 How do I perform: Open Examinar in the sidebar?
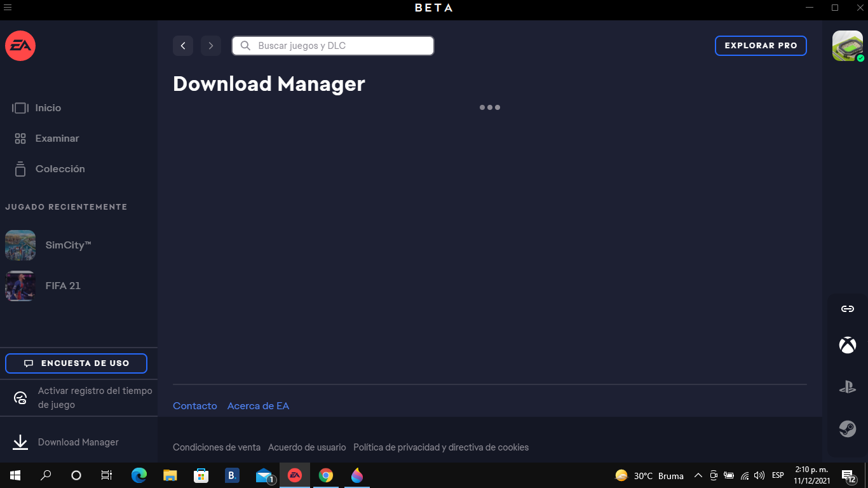46,139
